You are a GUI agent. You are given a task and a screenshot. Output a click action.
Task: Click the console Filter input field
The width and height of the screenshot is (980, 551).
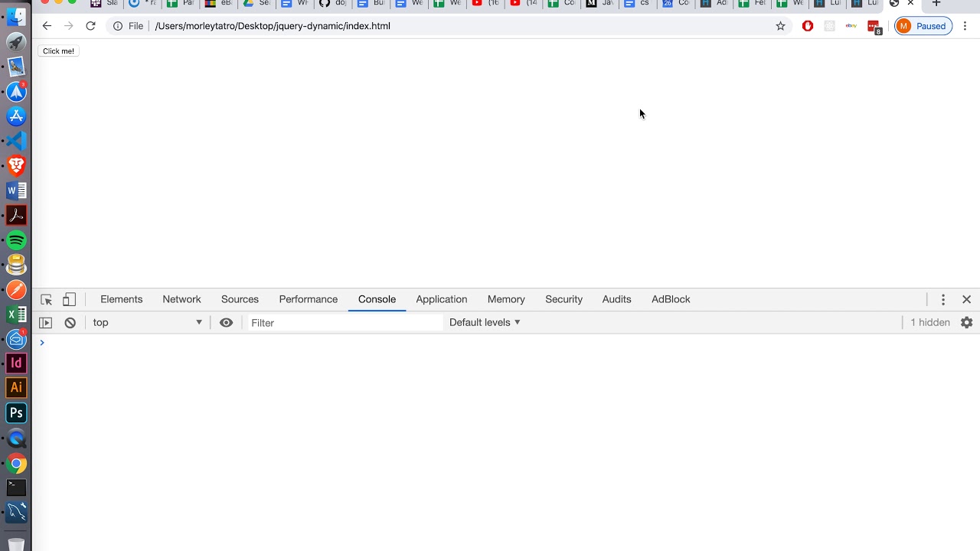345,323
